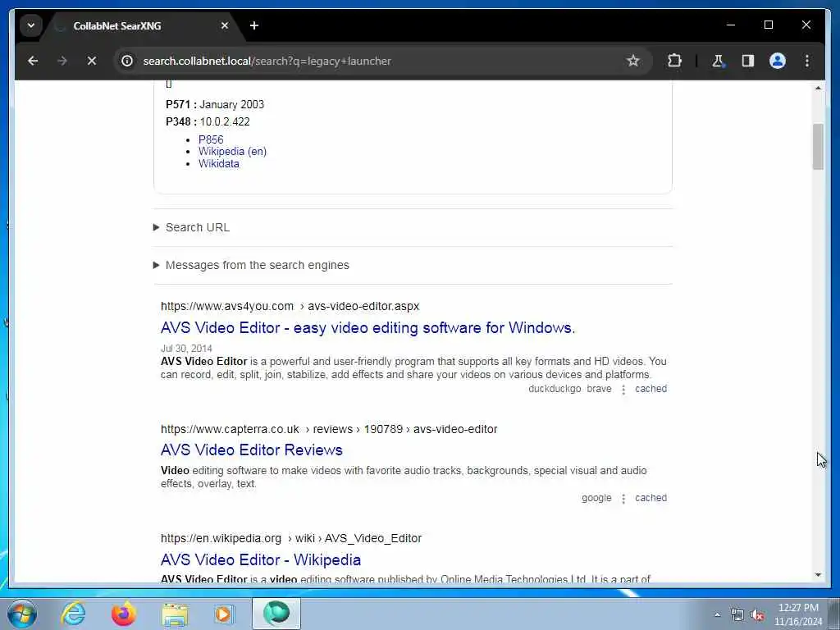Open cached version of Capterra result
The width and height of the screenshot is (840, 630).
(x=651, y=498)
